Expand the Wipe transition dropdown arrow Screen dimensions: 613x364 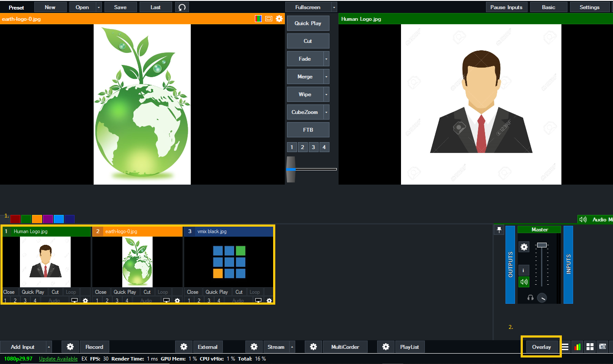click(326, 94)
